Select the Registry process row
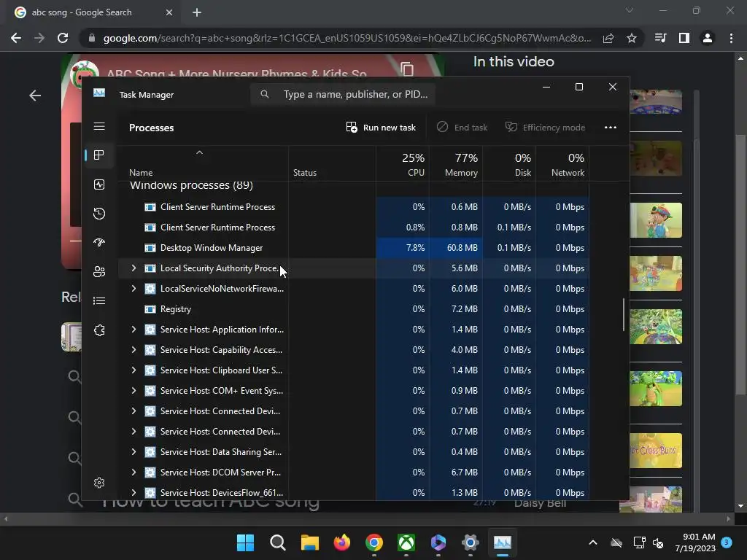Screen dimensions: 747x560 pos(354,309)
